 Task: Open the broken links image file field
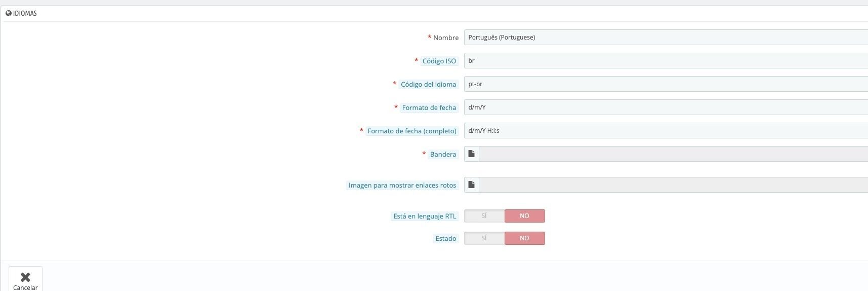click(673, 185)
